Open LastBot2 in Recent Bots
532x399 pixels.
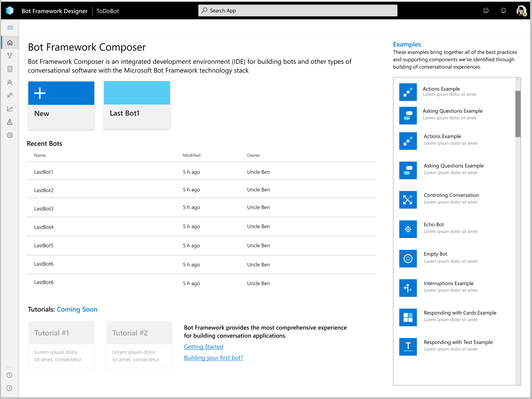point(44,190)
